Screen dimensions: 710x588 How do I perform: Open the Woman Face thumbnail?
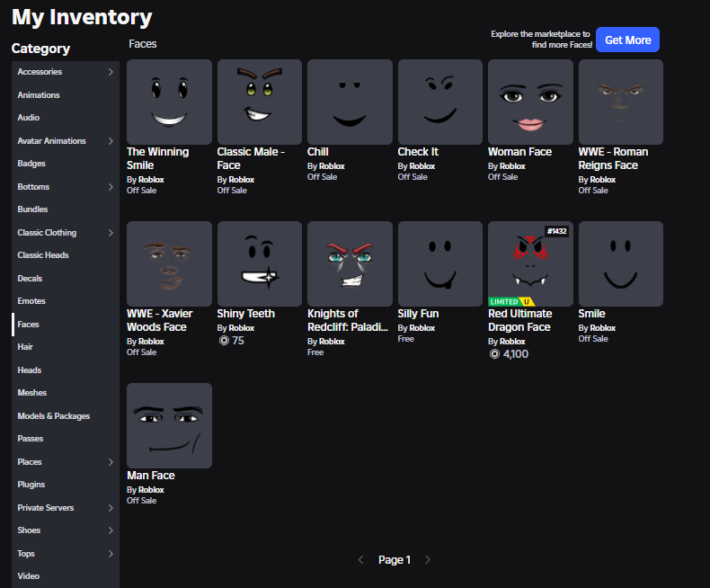pyautogui.click(x=530, y=102)
